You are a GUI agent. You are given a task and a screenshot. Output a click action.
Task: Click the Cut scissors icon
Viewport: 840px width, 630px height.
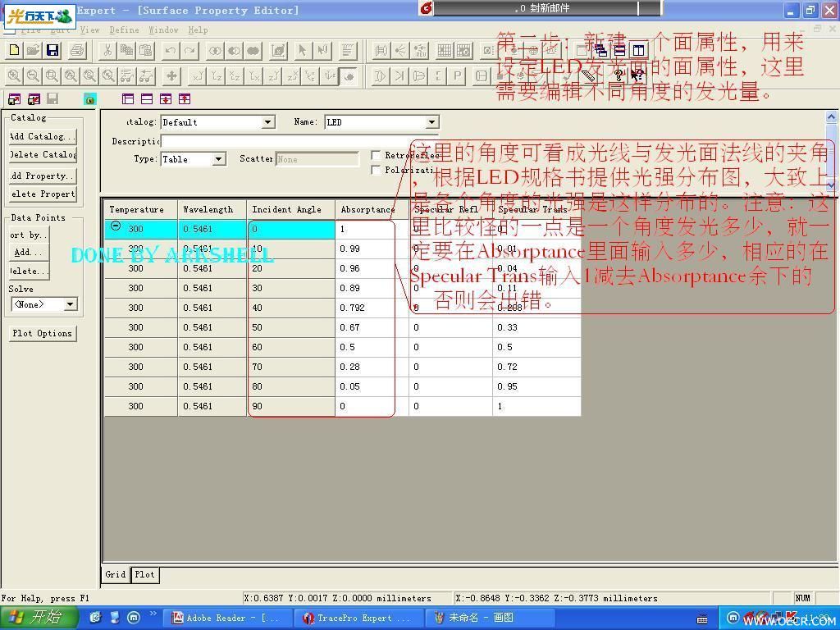point(107,50)
